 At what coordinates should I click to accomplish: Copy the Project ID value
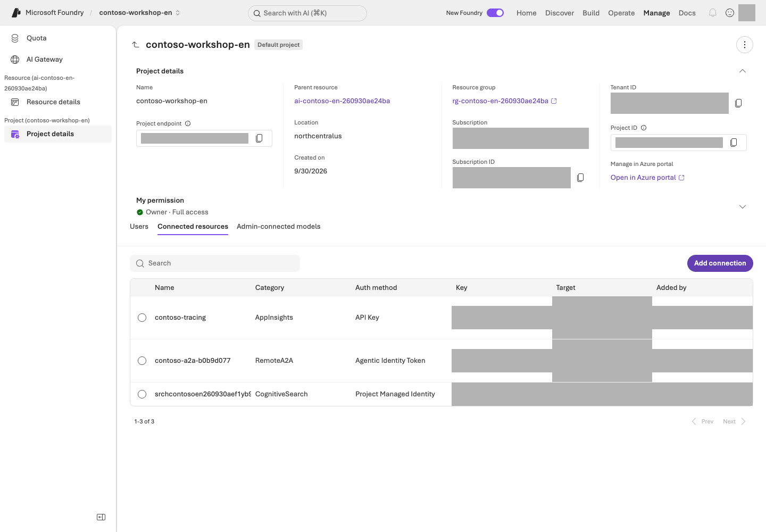click(x=734, y=143)
